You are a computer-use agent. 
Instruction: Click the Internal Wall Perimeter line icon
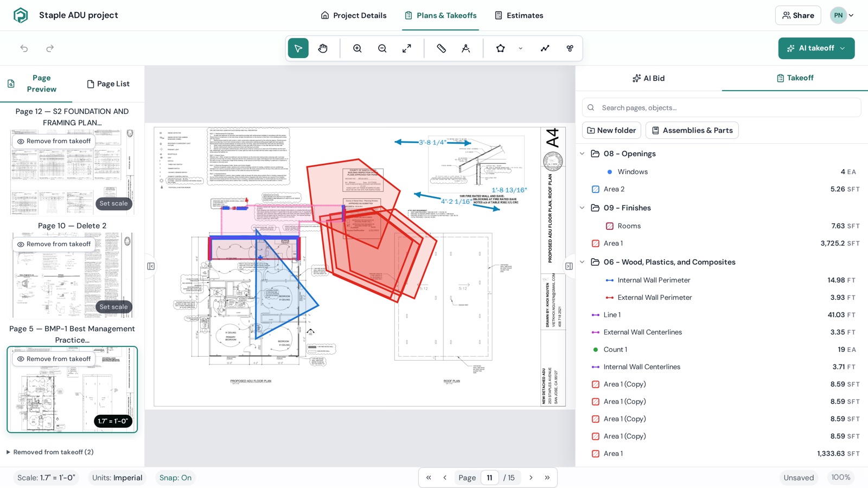(610, 280)
